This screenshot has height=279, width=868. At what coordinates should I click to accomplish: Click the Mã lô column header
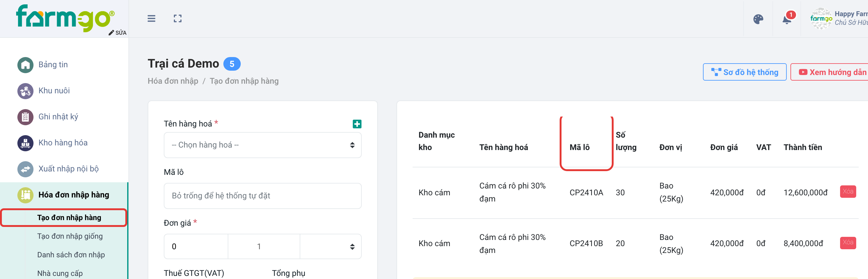pyautogui.click(x=579, y=148)
